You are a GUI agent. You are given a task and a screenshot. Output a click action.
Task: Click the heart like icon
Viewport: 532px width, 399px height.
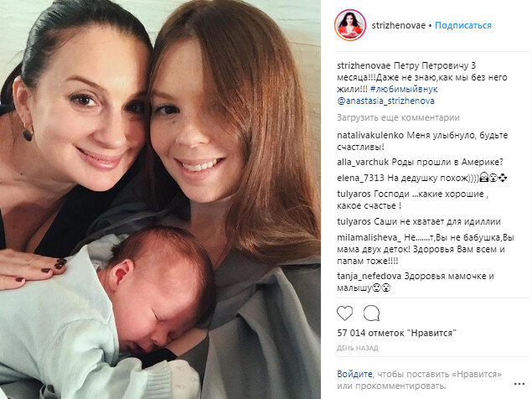(x=344, y=313)
